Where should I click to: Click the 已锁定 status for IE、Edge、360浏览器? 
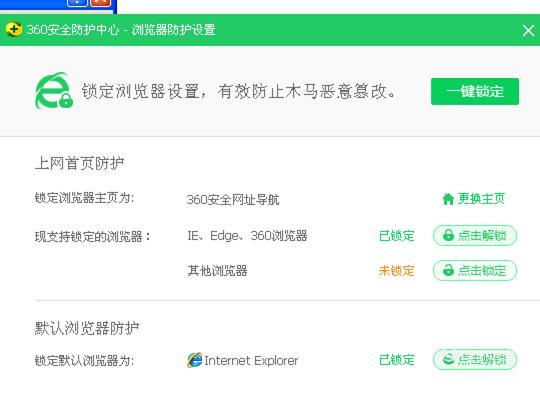point(396,236)
